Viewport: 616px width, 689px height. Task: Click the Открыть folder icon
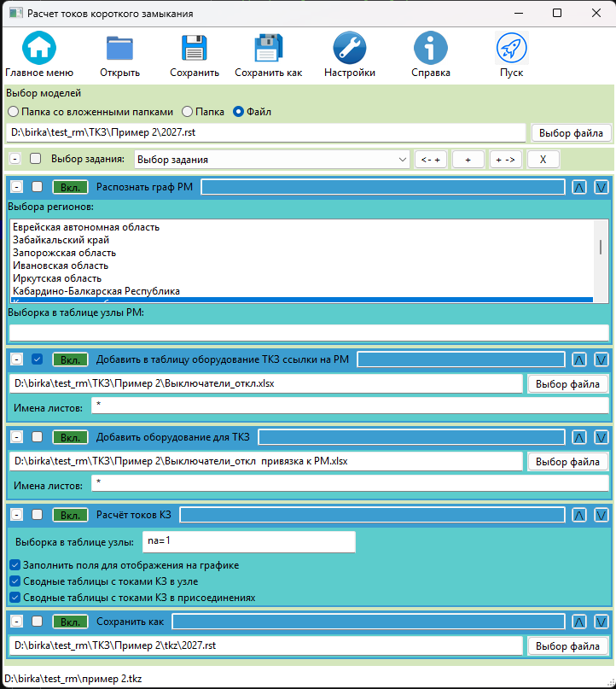click(x=119, y=48)
